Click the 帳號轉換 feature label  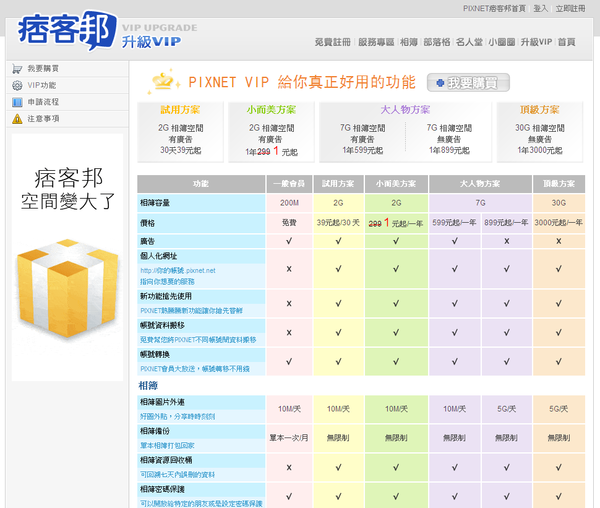155,354
